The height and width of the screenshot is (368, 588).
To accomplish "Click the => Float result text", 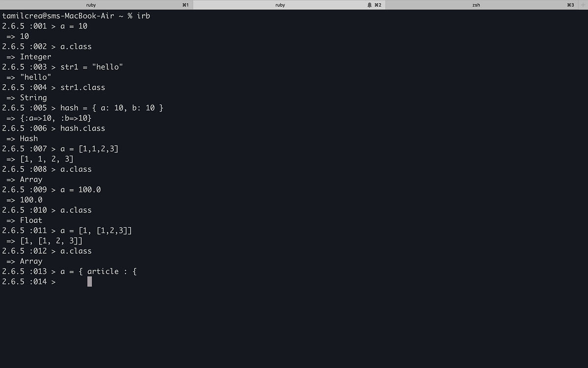I will click(24, 220).
